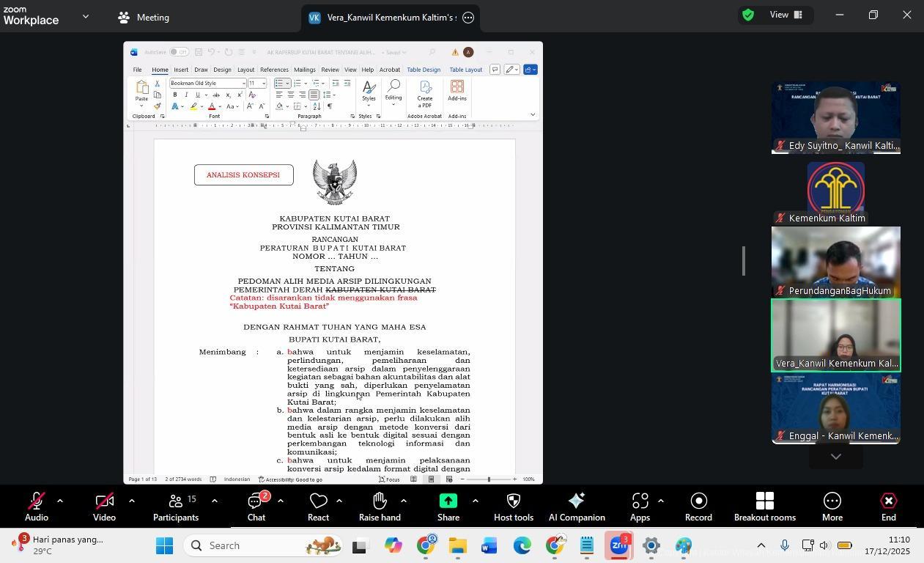Toggle AutoSave switch in Word
This screenshot has width=924, height=563.
178,52
